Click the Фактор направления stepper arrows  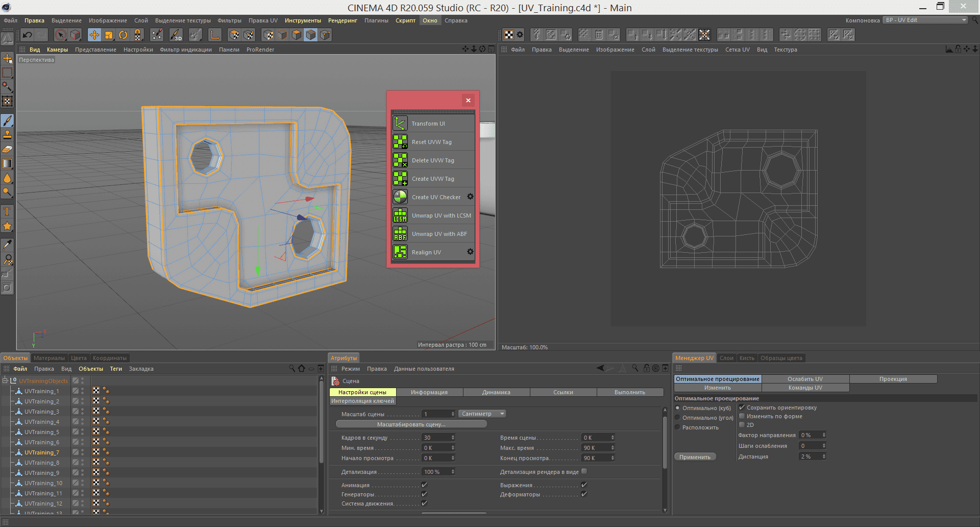click(x=824, y=435)
